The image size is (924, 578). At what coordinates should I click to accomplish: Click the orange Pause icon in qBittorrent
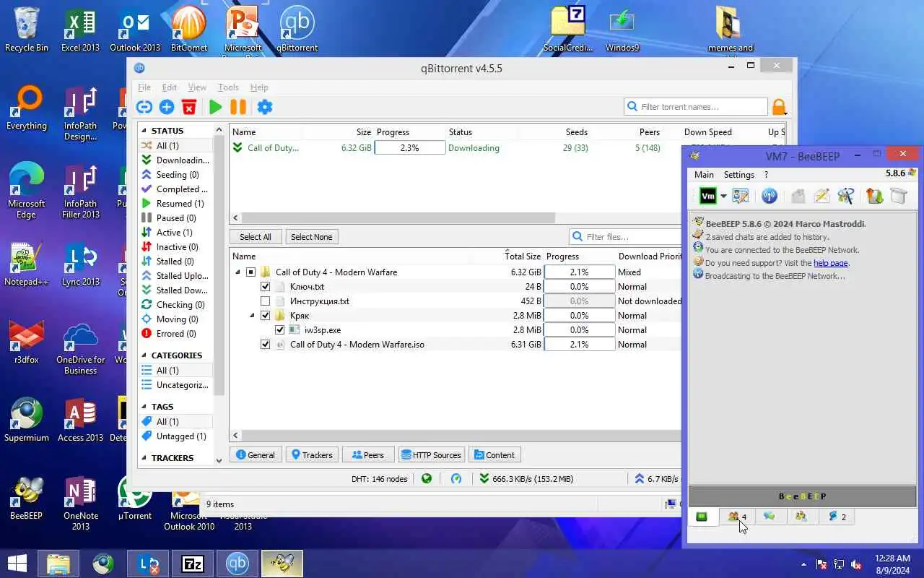(x=238, y=107)
